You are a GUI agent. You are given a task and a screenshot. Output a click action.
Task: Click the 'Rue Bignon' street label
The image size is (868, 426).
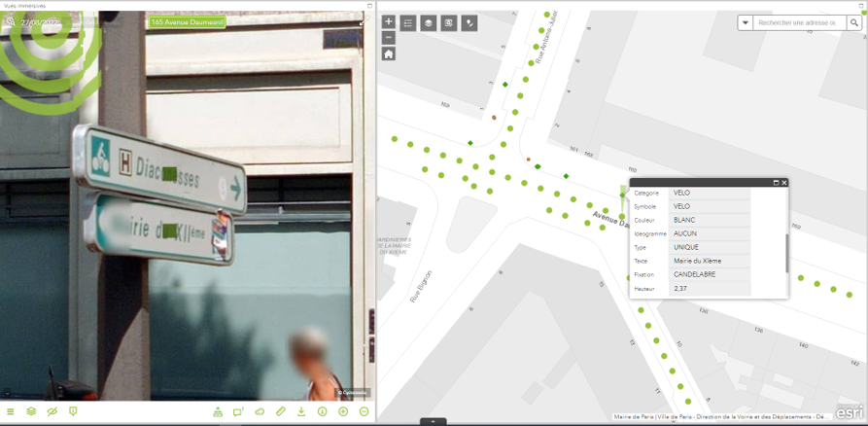(420, 286)
